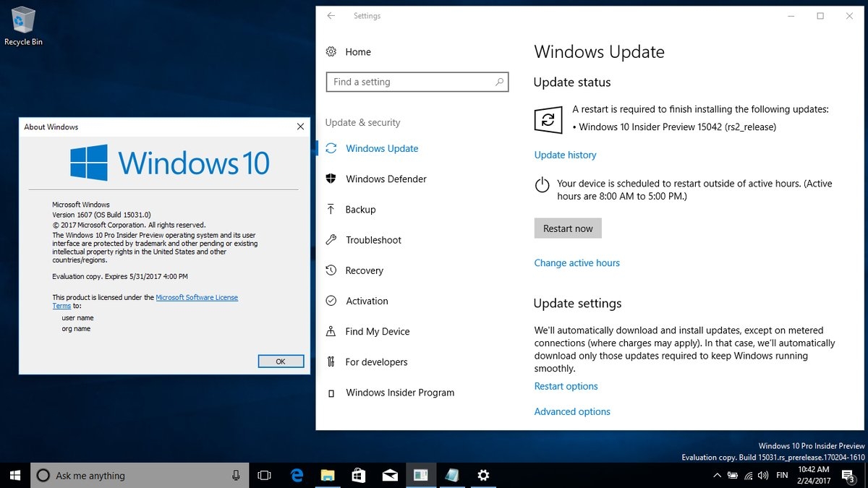The image size is (868, 488).
Task: Click Change active hours link
Action: click(x=576, y=263)
